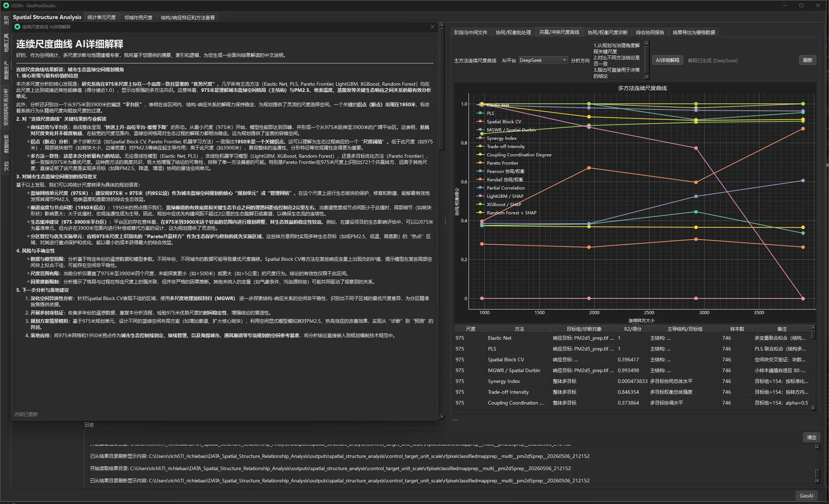Click the results table scrollbar down arrow

pyautogui.click(x=813, y=407)
